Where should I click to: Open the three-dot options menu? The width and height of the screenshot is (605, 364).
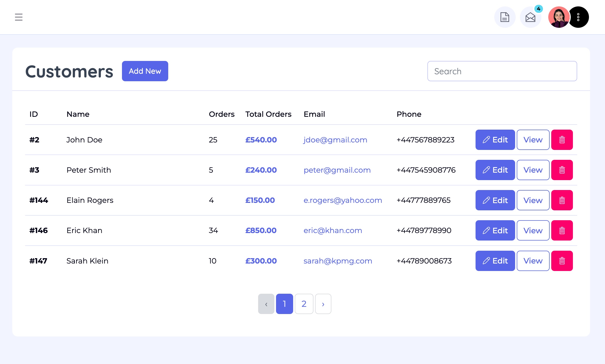tap(578, 17)
